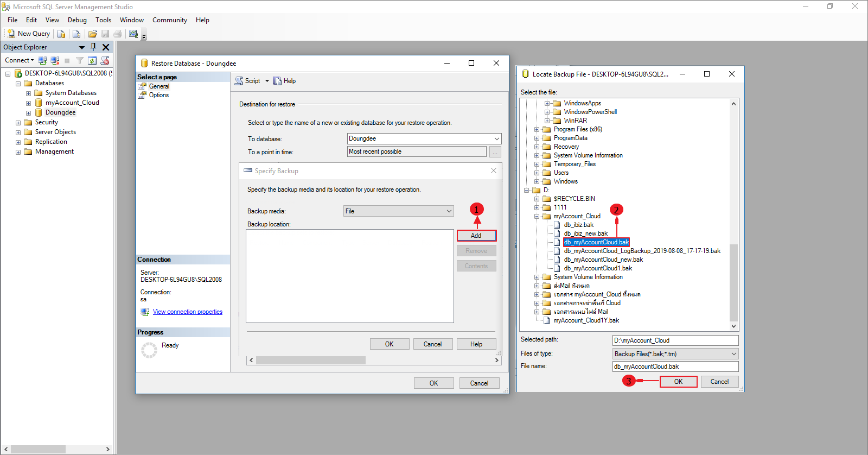Click the Database Engine Query toolbar icon
Image resolution: width=868 pixels, height=455 pixels.
coord(61,34)
